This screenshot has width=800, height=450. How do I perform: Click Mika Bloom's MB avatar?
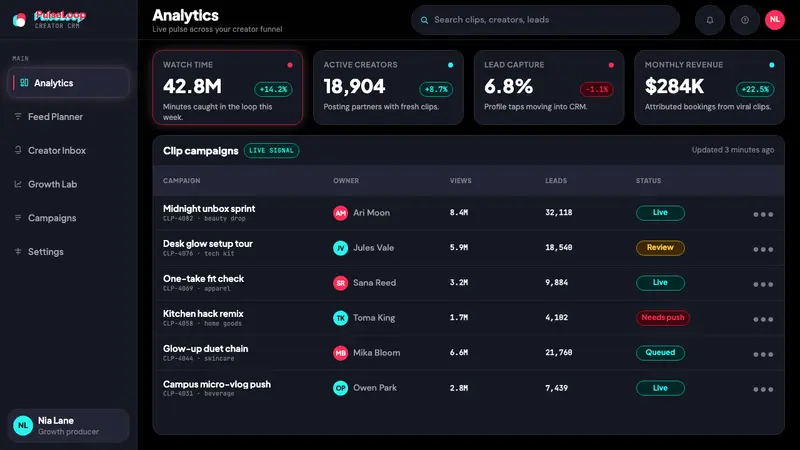[340, 353]
